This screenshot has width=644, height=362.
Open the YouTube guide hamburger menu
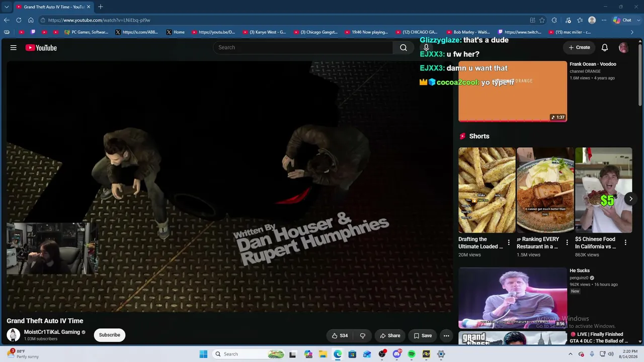click(14, 48)
